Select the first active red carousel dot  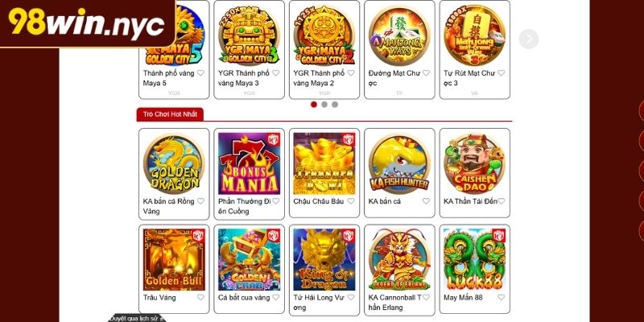[x=314, y=105]
